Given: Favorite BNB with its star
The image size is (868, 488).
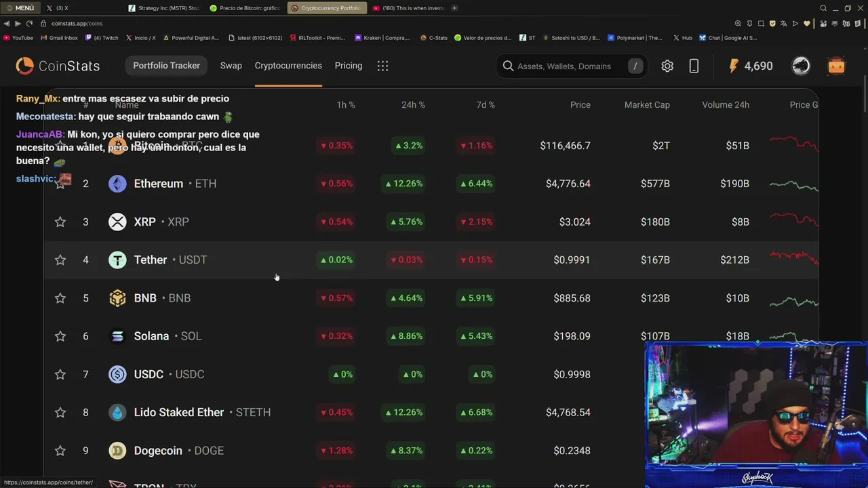Looking at the screenshot, I should [60, 298].
